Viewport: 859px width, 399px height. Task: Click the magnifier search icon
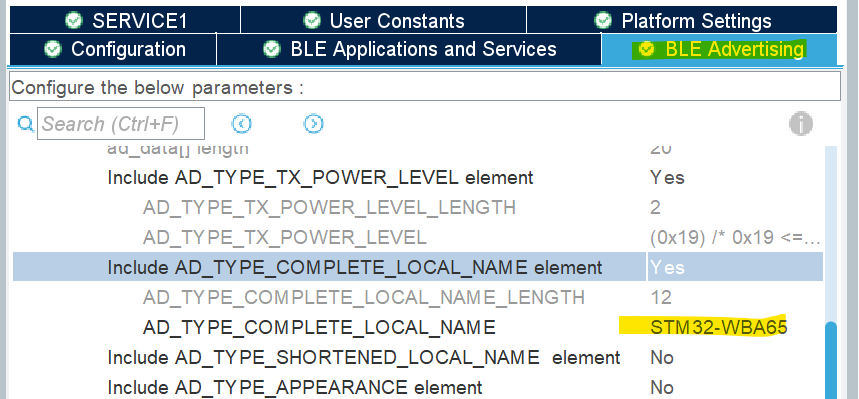tap(25, 124)
